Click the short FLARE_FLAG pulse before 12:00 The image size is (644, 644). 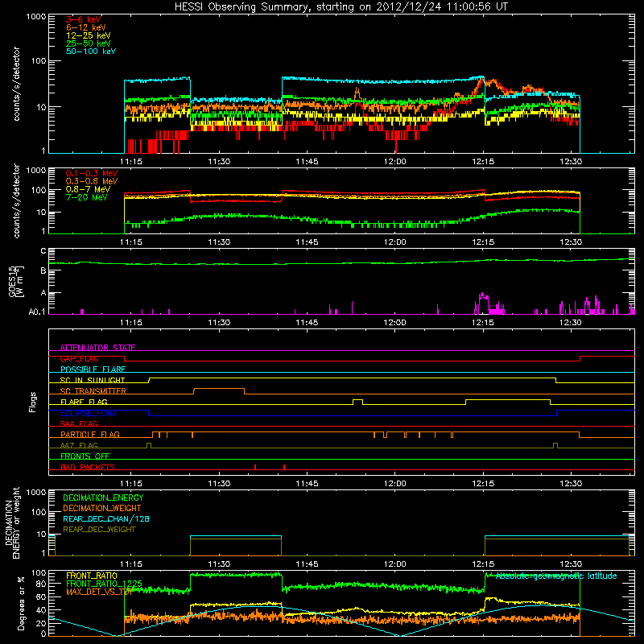tap(357, 400)
